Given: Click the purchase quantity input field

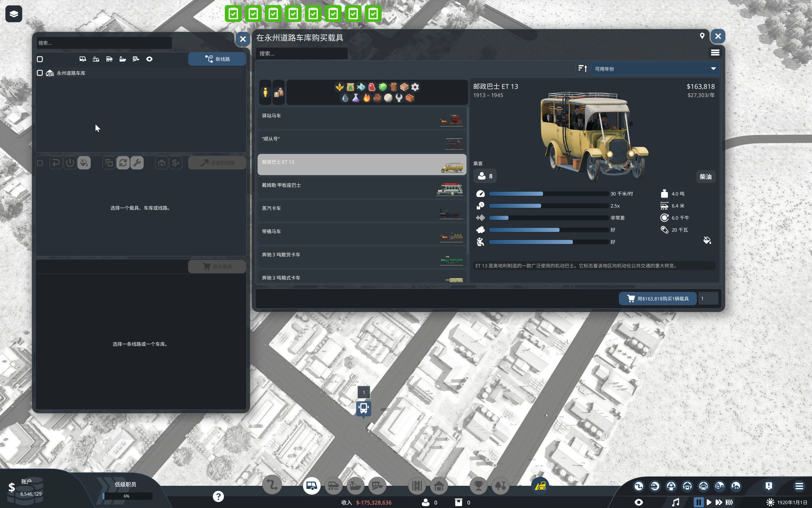Looking at the screenshot, I should pyautogui.click(x=708, y=298).
